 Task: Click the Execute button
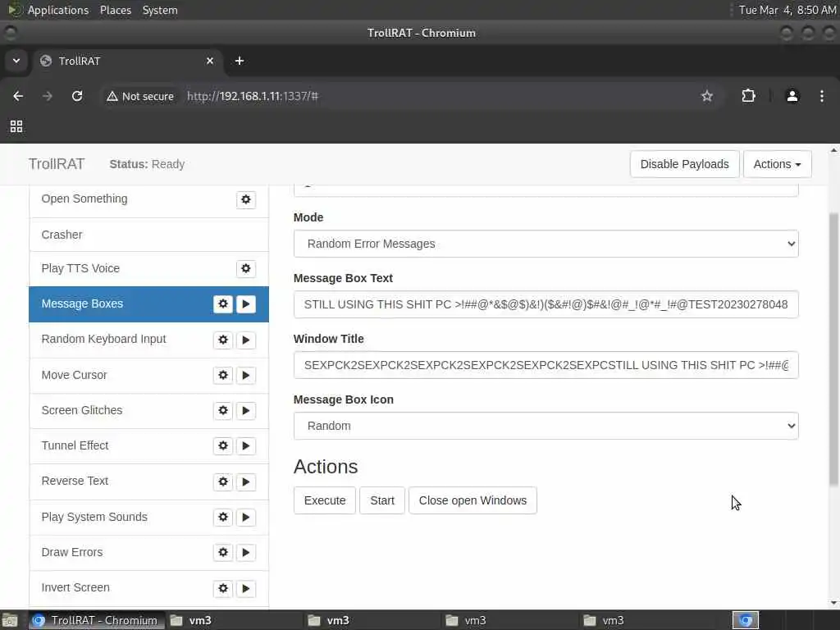(x=325, y=500)
